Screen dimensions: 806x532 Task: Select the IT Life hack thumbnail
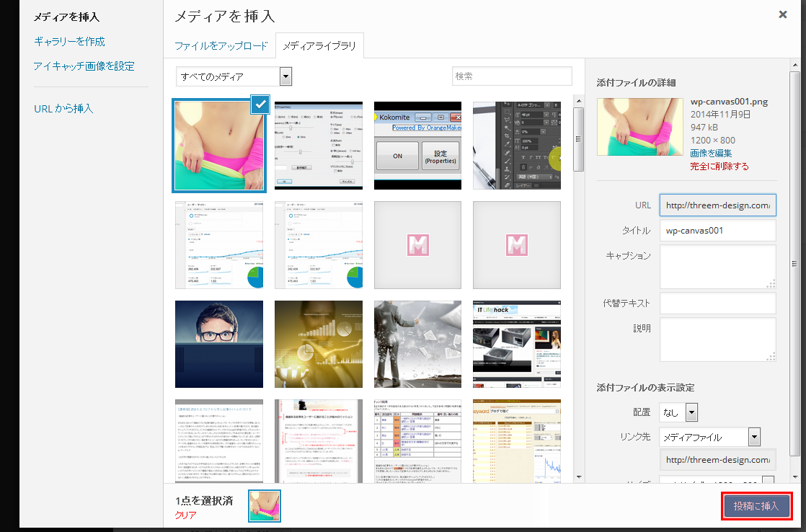tap(517, 345)
